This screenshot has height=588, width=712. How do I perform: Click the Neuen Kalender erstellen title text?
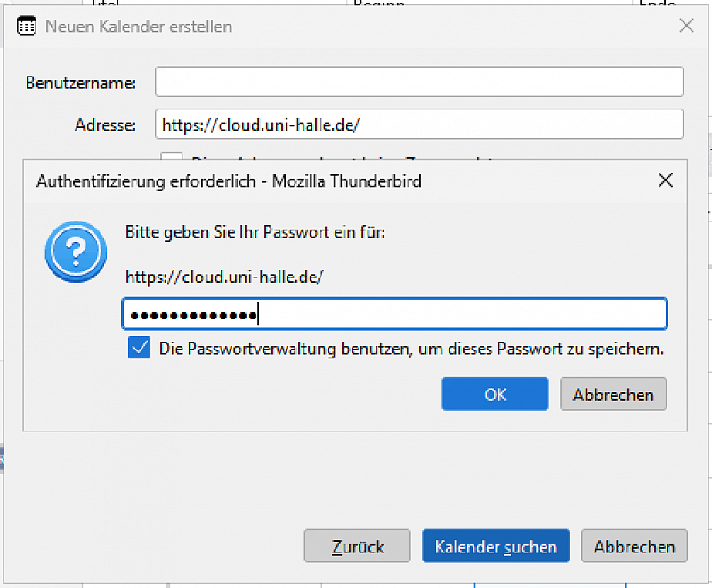(139, 27)
